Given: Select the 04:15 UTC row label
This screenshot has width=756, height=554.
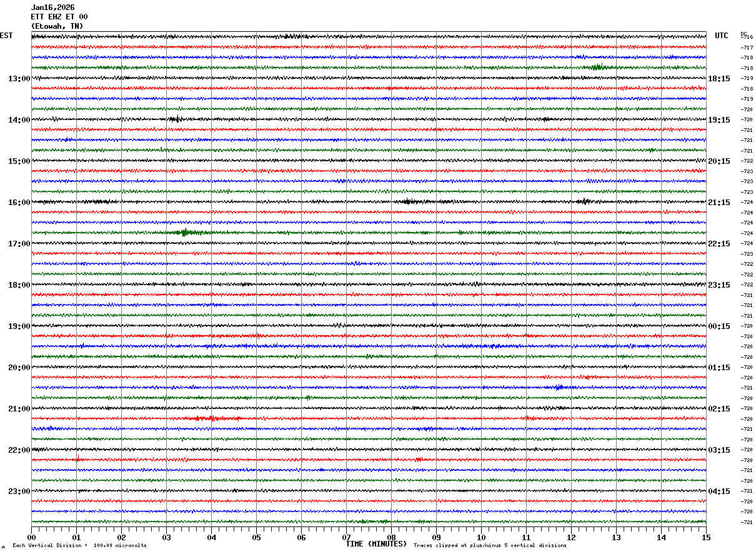Looking at the screenshot, I should [x=719, y=491].
